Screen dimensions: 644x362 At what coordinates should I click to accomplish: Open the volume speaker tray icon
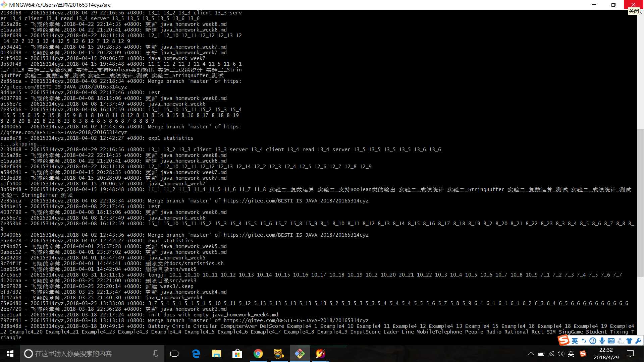click(561, 354)
